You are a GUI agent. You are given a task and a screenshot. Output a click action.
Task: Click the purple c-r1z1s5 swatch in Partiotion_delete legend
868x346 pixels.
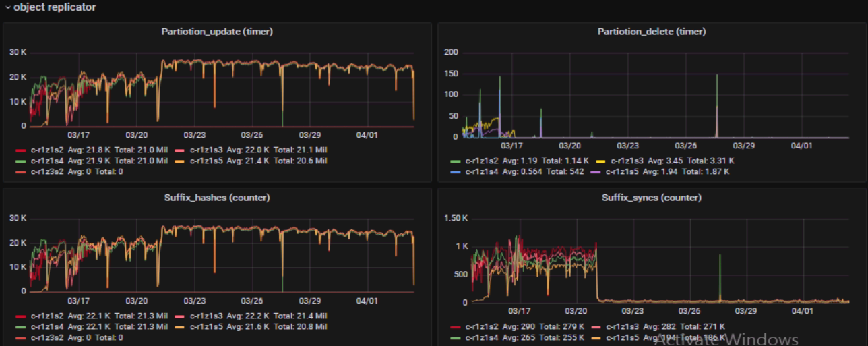pyautogui.click(x=596, y=171)
